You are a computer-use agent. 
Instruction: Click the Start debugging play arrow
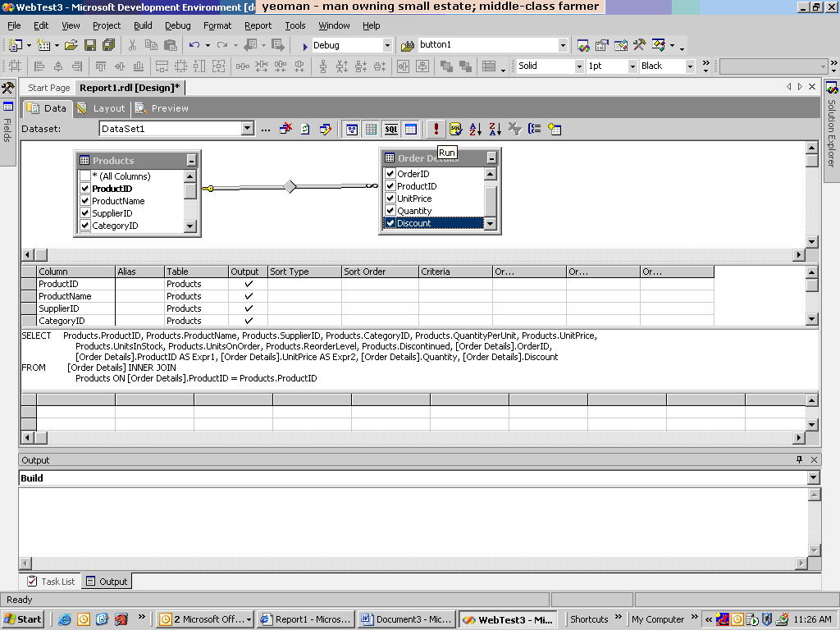tap(305, 46)
